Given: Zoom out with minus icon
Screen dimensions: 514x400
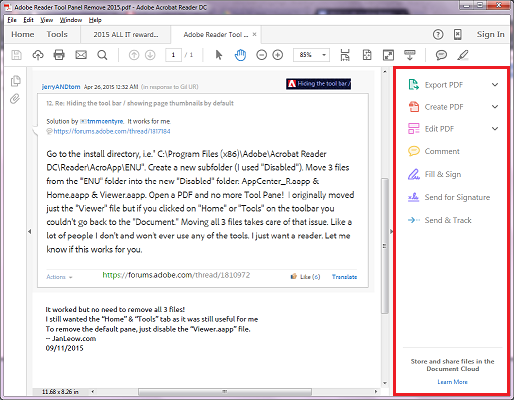Looking at the screenshot, I should tap(262, 55).
